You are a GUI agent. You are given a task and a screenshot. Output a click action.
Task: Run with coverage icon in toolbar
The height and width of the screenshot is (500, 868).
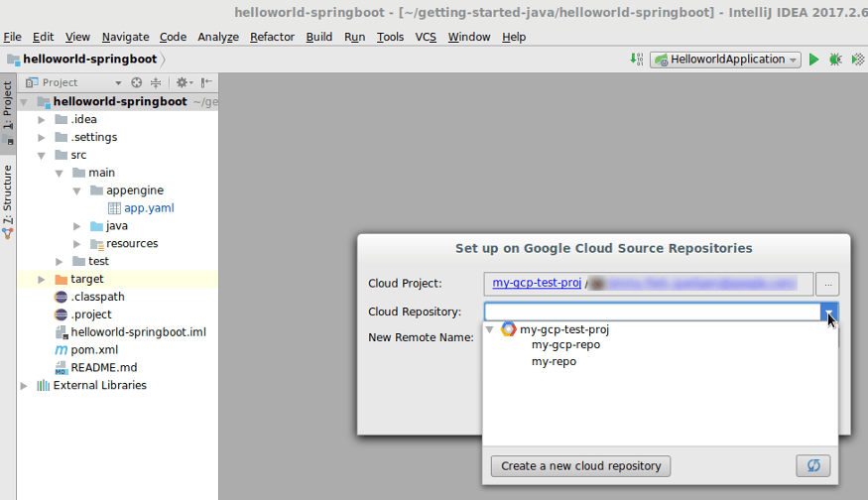pyautogui.click(x=858, y=60)
